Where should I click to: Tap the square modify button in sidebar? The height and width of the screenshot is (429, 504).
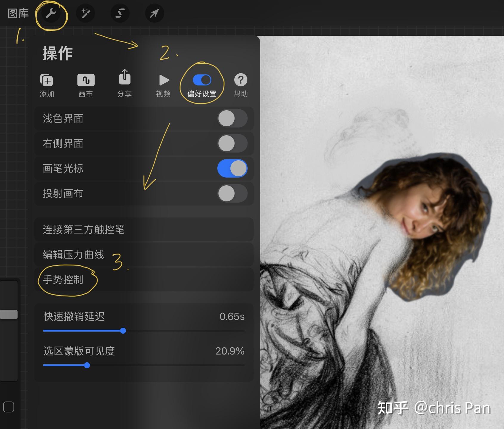click(9, 407)
